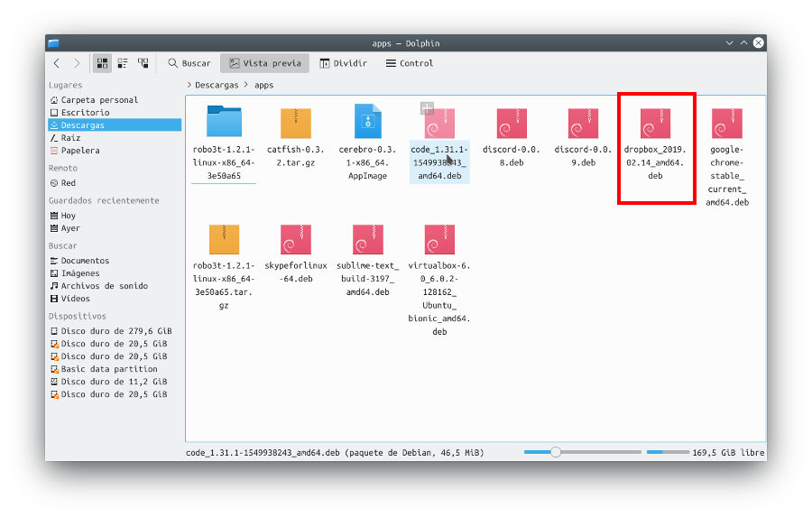Open Basic data partition device
Screen dimensions: 812x517
pyautogui.click(x=115, y=369)
